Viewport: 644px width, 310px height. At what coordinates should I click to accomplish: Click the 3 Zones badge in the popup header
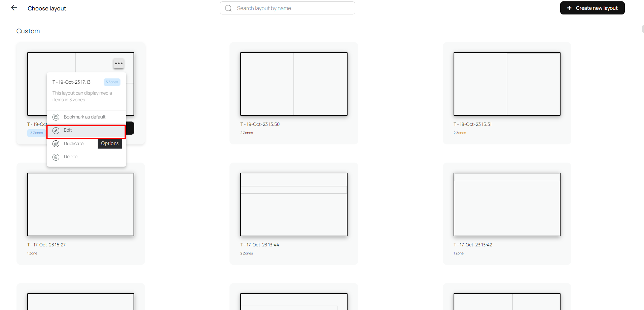point(112,82)
